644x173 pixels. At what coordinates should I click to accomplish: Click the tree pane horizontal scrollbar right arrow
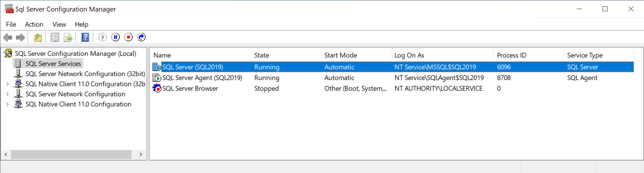(141, 154)
